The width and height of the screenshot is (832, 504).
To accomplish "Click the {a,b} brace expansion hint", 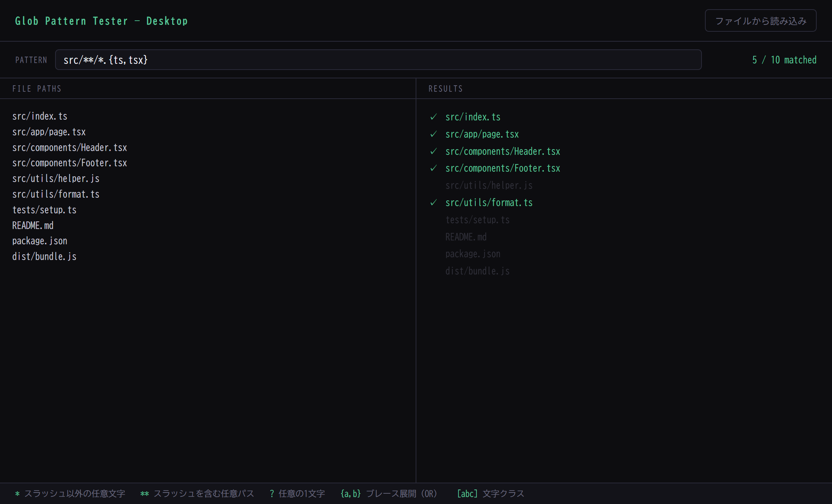I will pyautogui.click(x=389, y=494).
